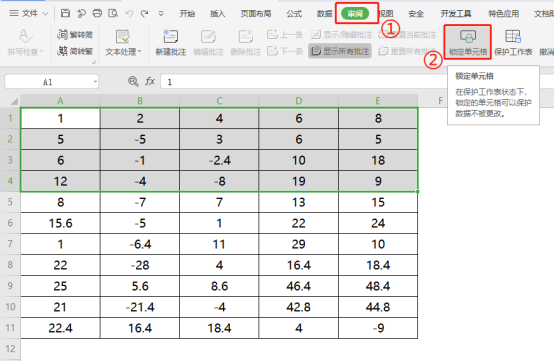The image size is (554, 361).
Task: Select cell containing 48.4
Action: point(378,286)
